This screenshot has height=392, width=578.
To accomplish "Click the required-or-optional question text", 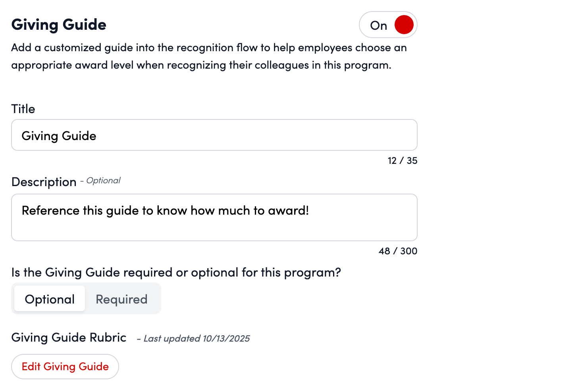I will click(x=176, y=273).
